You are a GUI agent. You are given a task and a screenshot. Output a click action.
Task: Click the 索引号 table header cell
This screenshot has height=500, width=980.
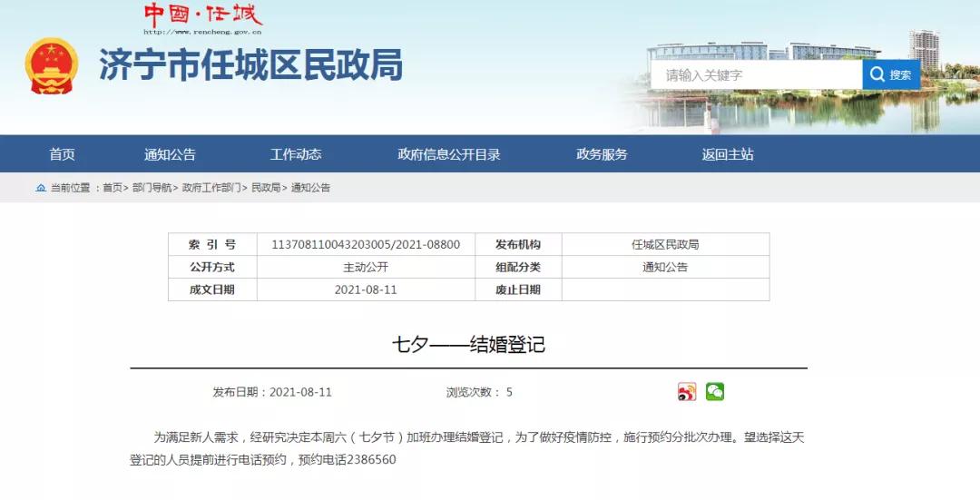pos(212,244)
